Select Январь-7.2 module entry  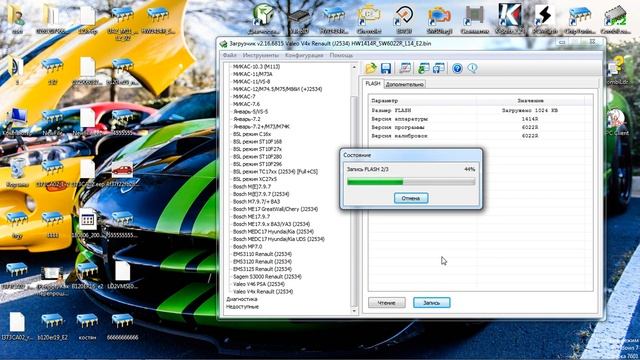[247, 119]
